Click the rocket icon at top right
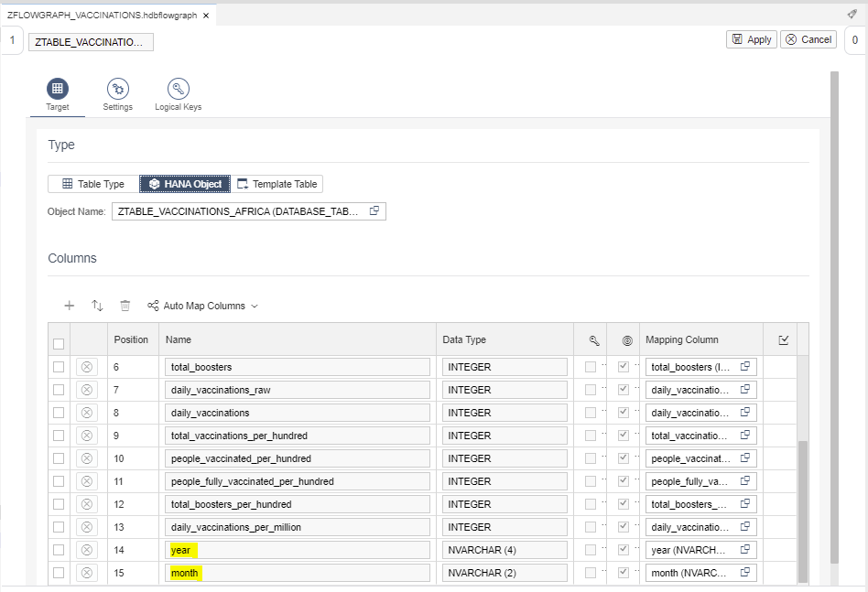The image size is (868, 592). 852,15
